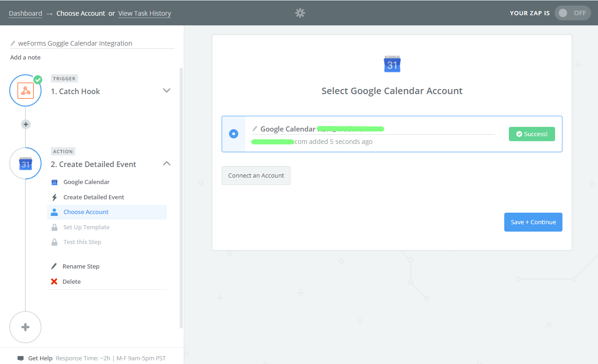
Task: Click Connect an Account button
Action: click(256, 176)
